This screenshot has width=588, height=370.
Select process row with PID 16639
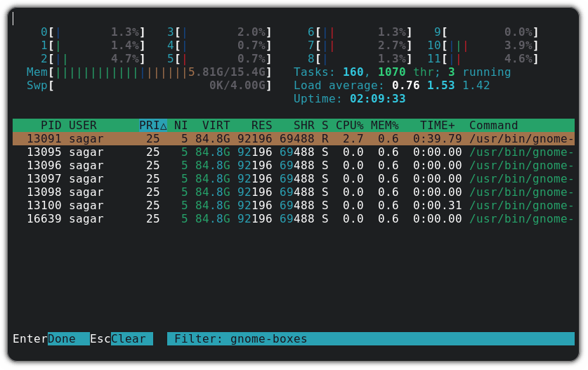pyautogui.click(x=294, y=218)
